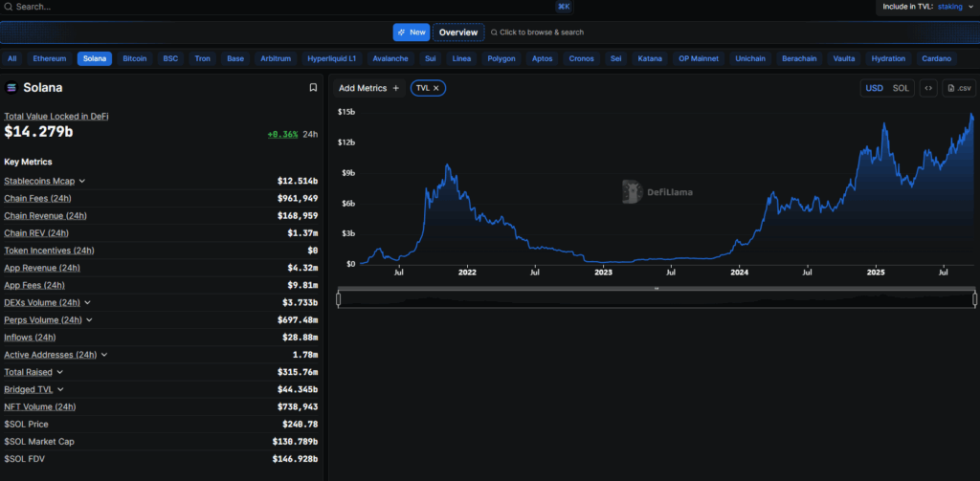The width and height of the screenshot is (980, 481).
Task: Select the Berachain chain tab
Action: point(799,58)
